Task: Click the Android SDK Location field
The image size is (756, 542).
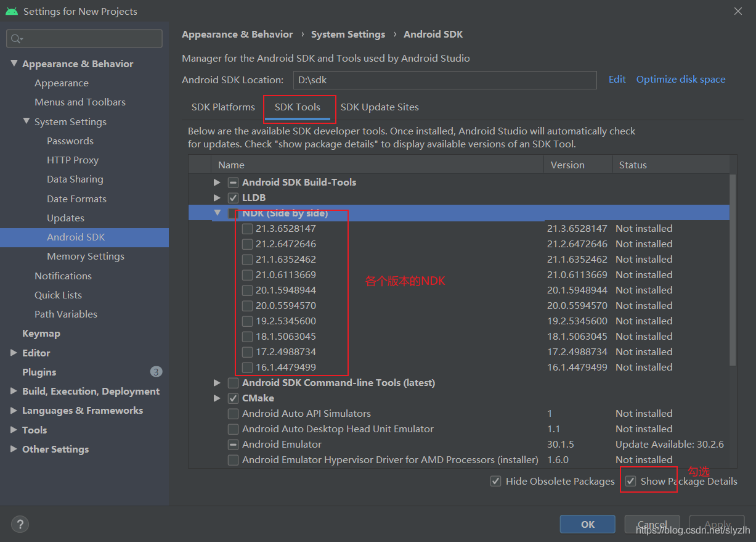Action: tap(445, 80)
